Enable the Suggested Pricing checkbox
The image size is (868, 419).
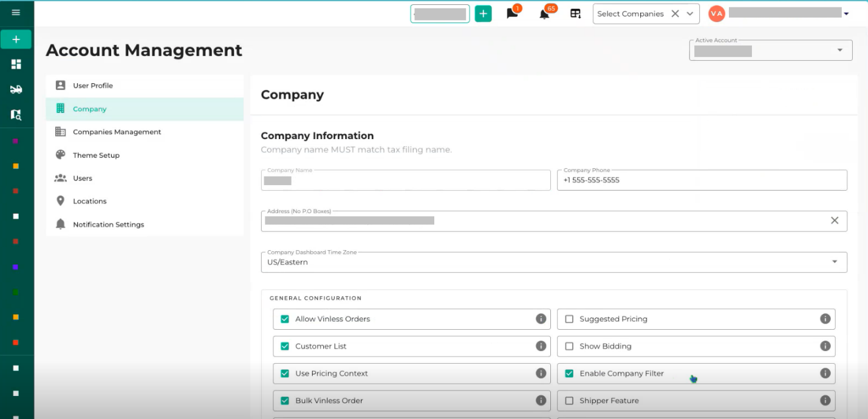click(x=569, y=319)
